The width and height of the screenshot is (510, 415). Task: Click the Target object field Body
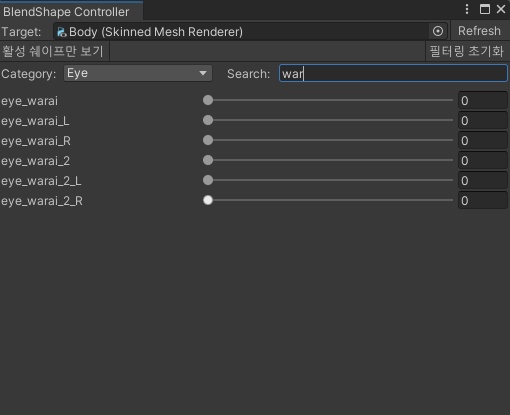pyautogui.click(x=250, y=32)
